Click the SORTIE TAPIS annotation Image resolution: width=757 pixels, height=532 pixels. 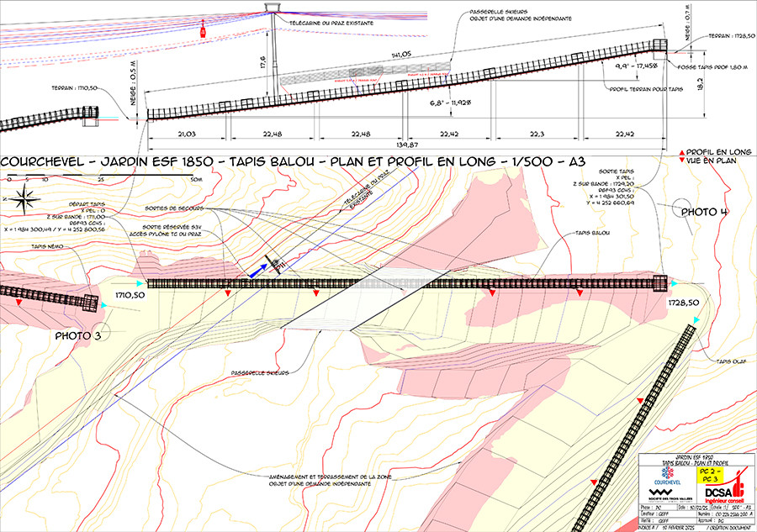616,171
